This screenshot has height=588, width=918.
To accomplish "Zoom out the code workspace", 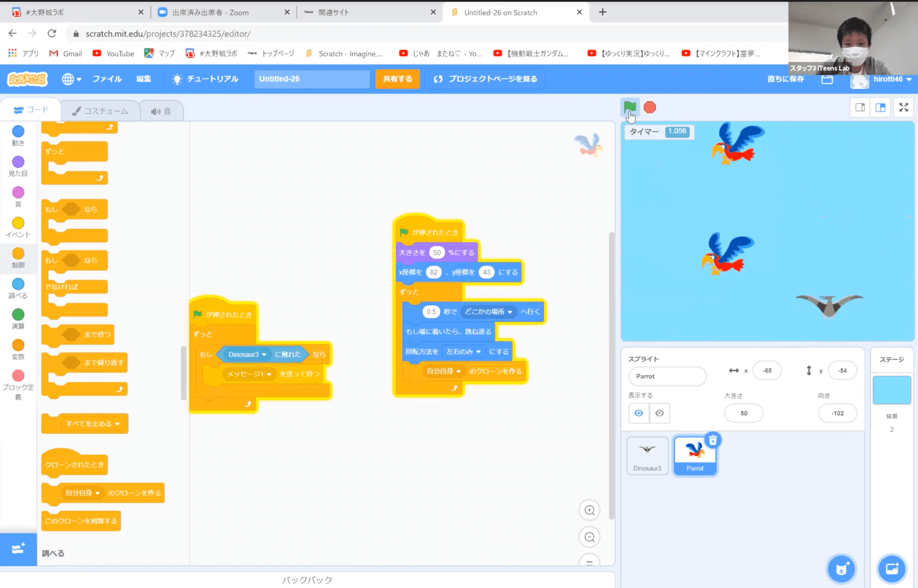I will click(x=589, y=537).
